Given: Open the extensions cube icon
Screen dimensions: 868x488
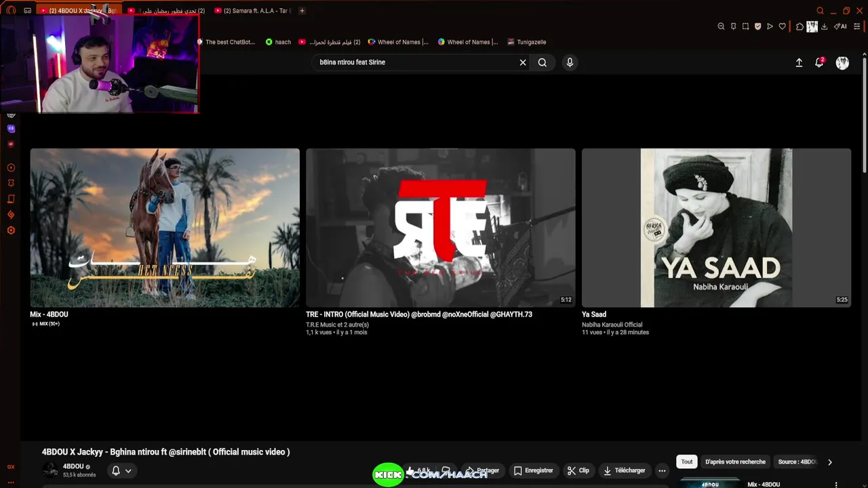Looking at the screenshot, I should [x=800, y=26].
